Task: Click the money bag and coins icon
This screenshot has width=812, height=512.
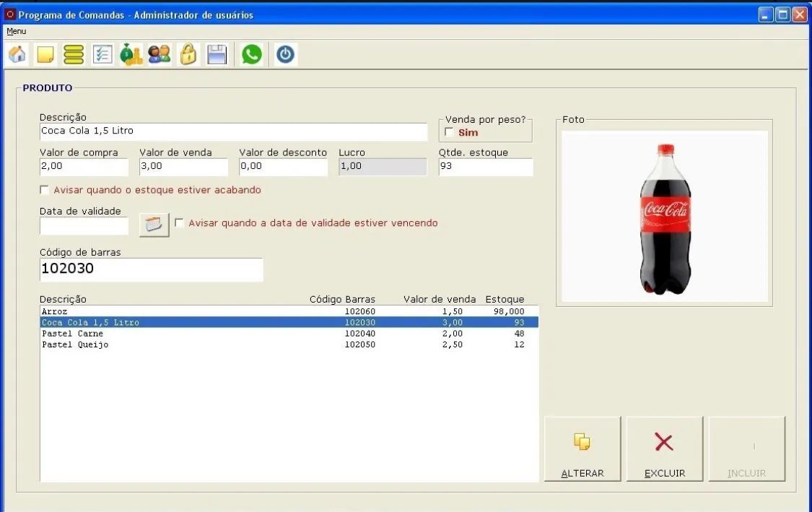Action: click(131, 55)
